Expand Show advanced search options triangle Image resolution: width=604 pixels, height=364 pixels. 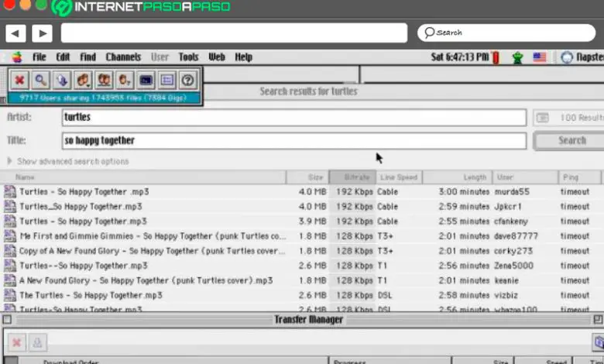tap(9, 160)
